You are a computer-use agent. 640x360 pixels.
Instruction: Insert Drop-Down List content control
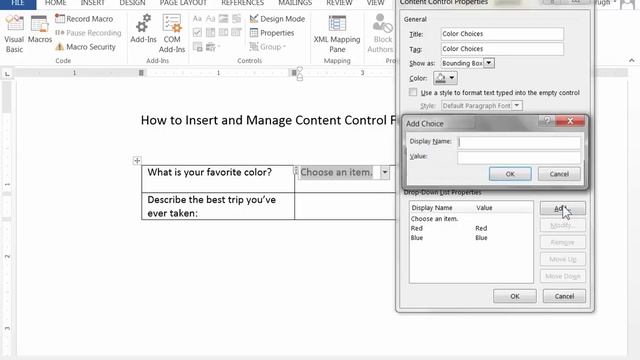[x=223, y=33]
